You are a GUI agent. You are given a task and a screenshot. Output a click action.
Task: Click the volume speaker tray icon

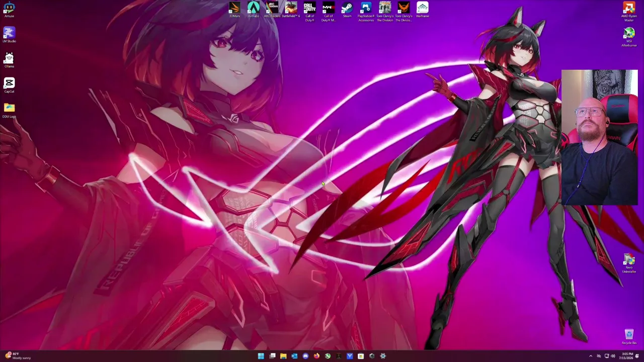[613, 356]
